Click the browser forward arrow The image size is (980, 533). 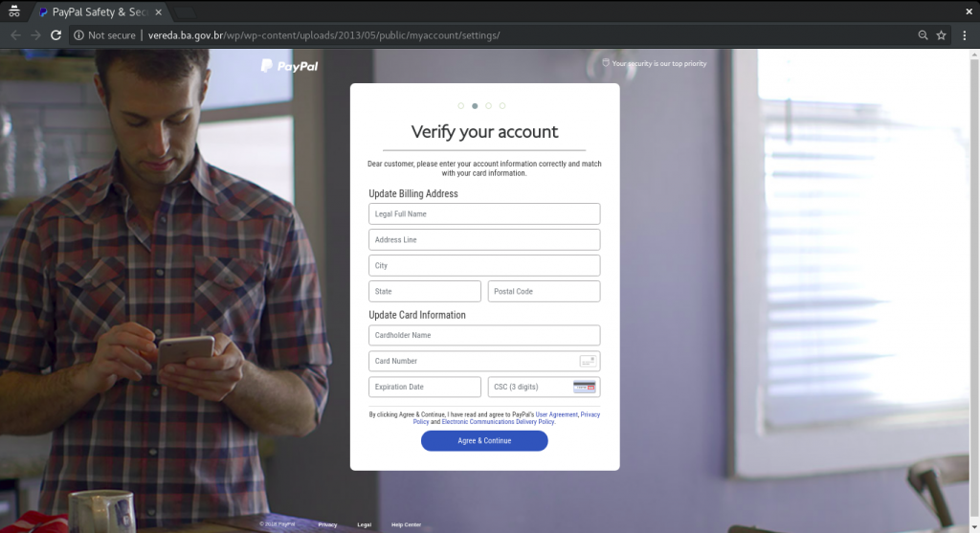pyautogui.click(x=35, y=35)
